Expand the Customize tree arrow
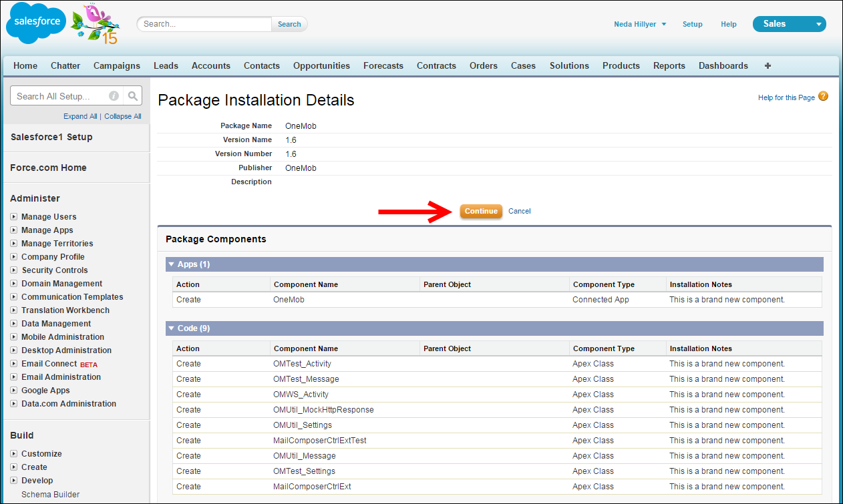Screen dimensions: 843x504 click(14, 454)
